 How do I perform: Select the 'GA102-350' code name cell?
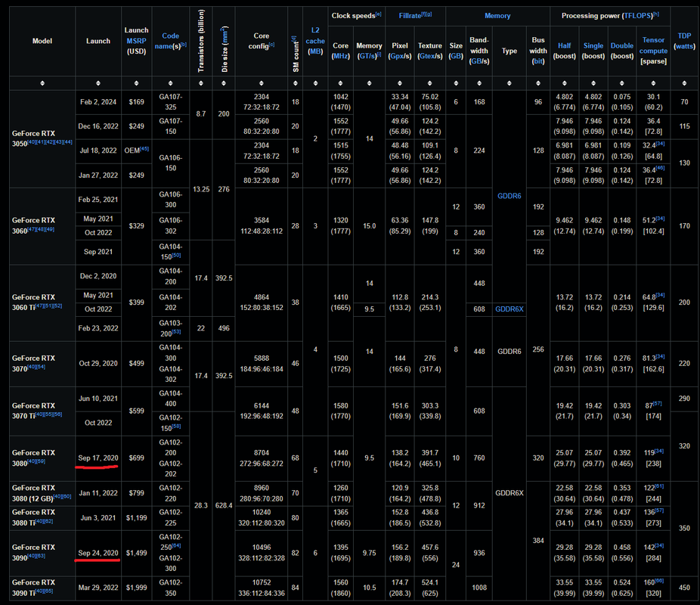(171, 588)
